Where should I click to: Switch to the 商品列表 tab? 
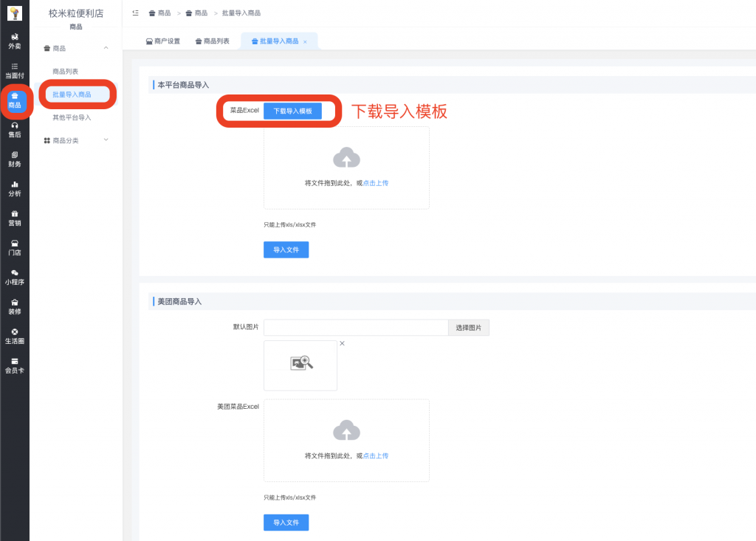pos(213,43)
